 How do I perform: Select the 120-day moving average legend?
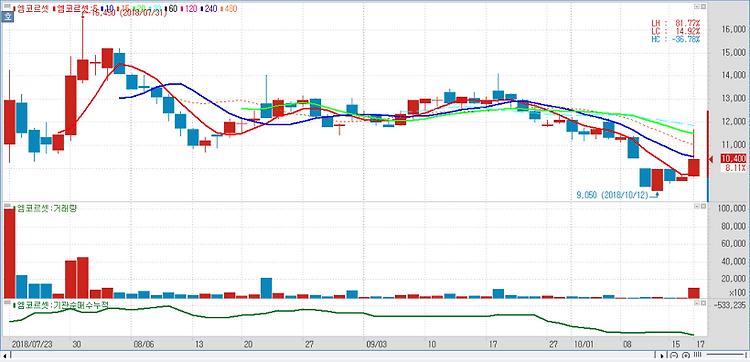190,9
